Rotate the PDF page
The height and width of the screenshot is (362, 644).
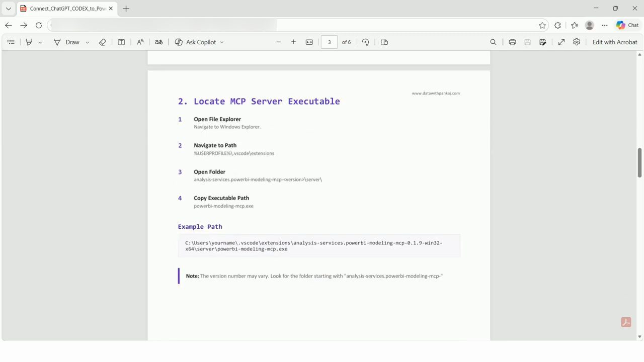point(366,42)
